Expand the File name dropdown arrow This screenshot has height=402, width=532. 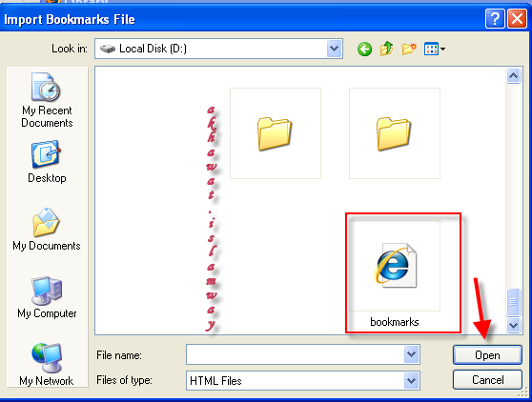point(411,355)
